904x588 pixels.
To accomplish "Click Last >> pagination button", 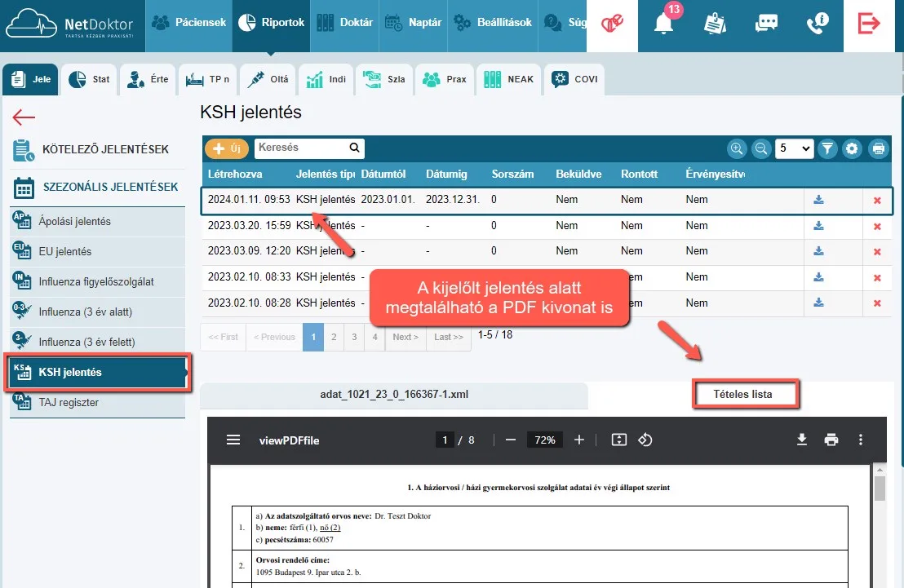I will click(x=449, y=338).
